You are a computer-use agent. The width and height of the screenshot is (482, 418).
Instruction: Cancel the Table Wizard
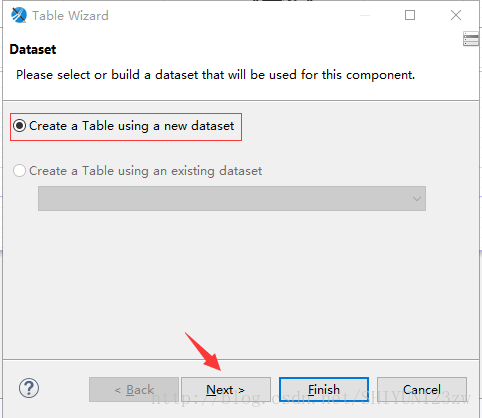pos(422,390)
